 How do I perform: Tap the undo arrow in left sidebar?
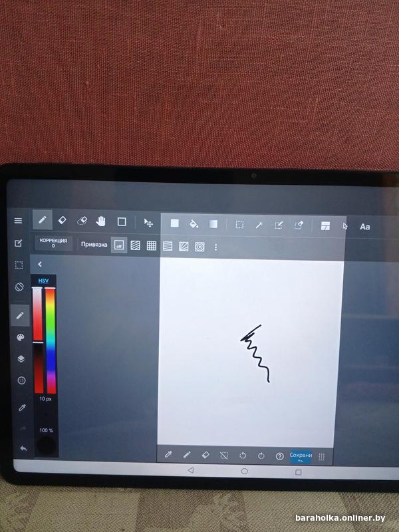coord(23,449)
